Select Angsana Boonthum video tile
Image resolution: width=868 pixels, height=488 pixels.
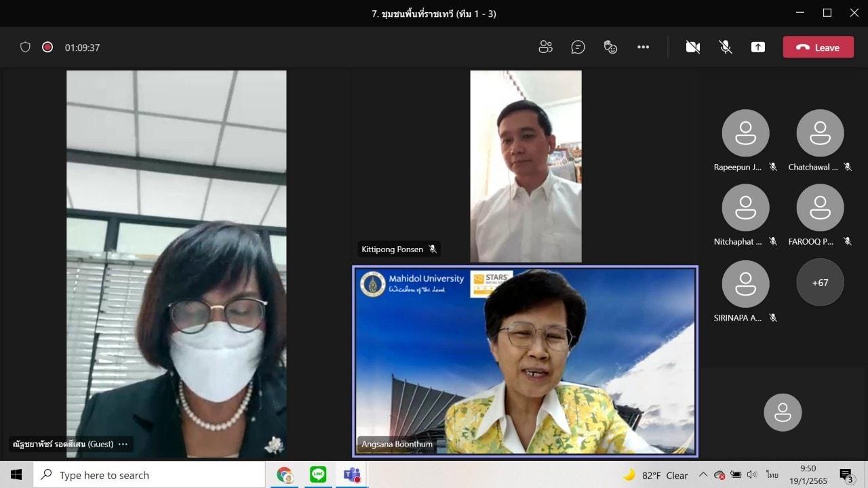click(x=525, y=361)
